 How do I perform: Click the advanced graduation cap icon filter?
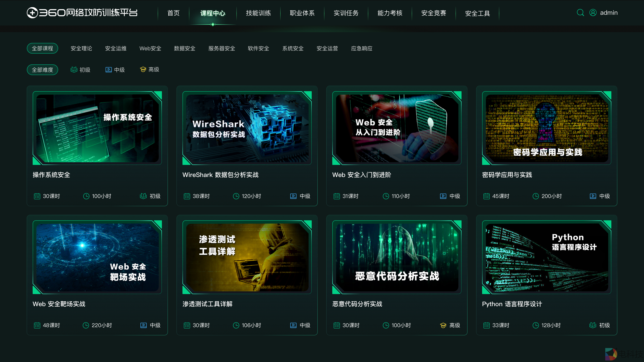point(143,69)
